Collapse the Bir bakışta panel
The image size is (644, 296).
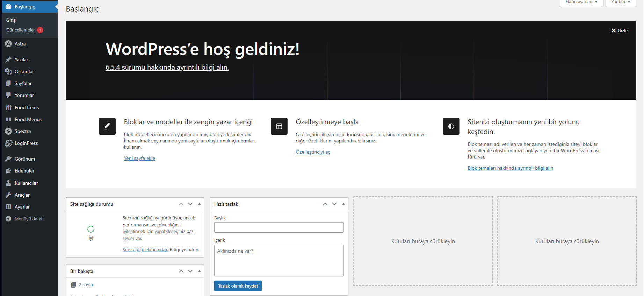point(200,271)
